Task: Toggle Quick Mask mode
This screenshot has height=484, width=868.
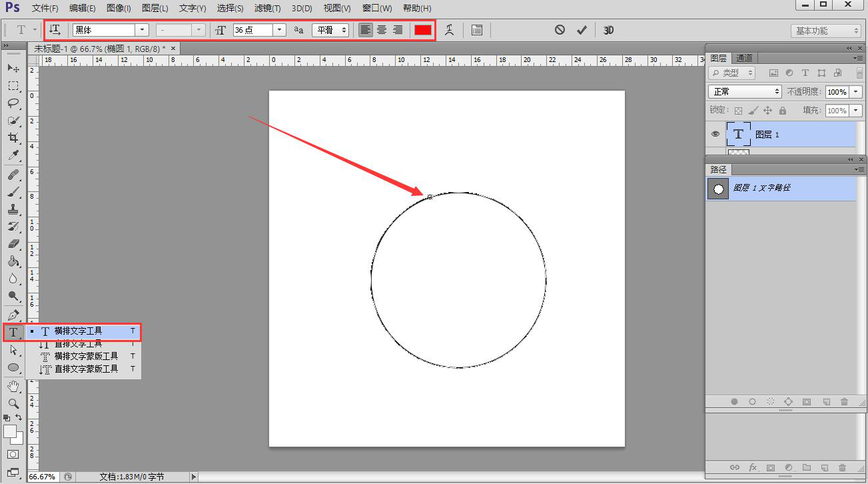Action: (13, 454)
